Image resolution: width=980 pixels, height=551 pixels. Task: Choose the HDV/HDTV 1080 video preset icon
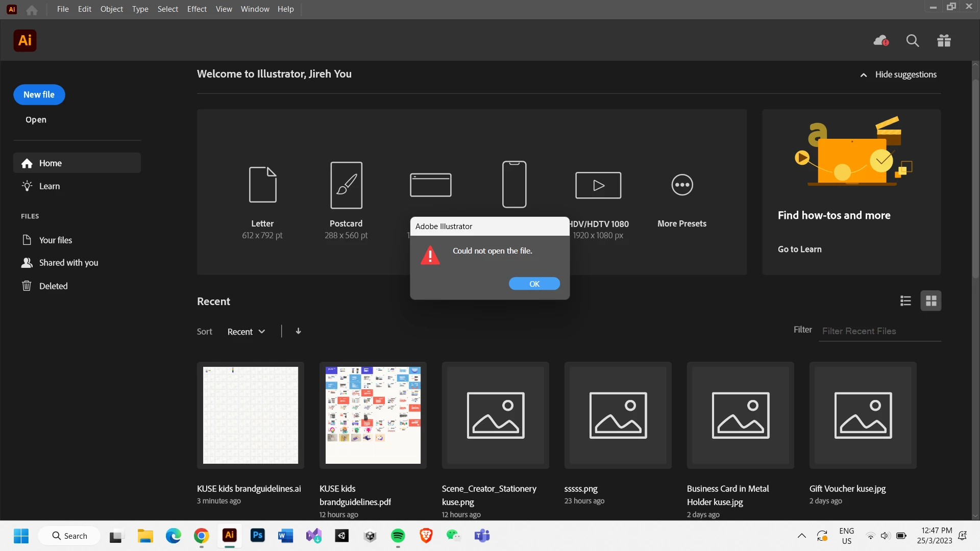[x=598, y=185]
